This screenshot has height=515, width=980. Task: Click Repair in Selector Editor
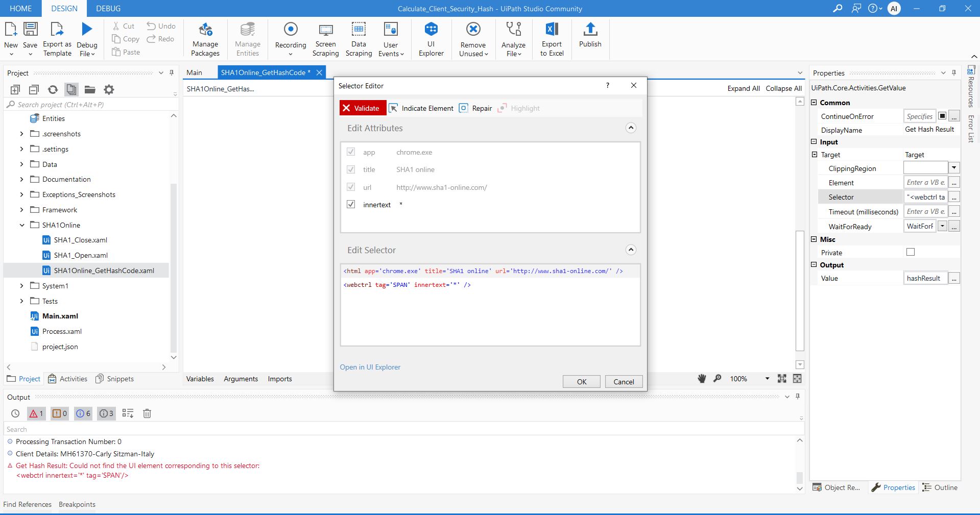[475, 108]
